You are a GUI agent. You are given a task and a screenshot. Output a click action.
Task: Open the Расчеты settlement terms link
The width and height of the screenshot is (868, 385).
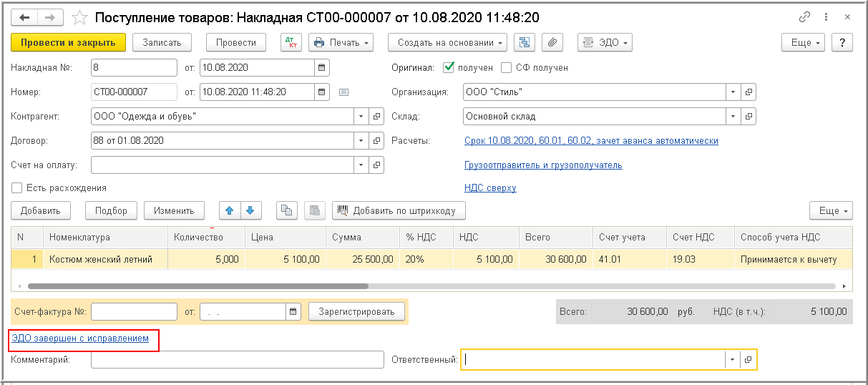pyautogui.click(x=591, y=141)
